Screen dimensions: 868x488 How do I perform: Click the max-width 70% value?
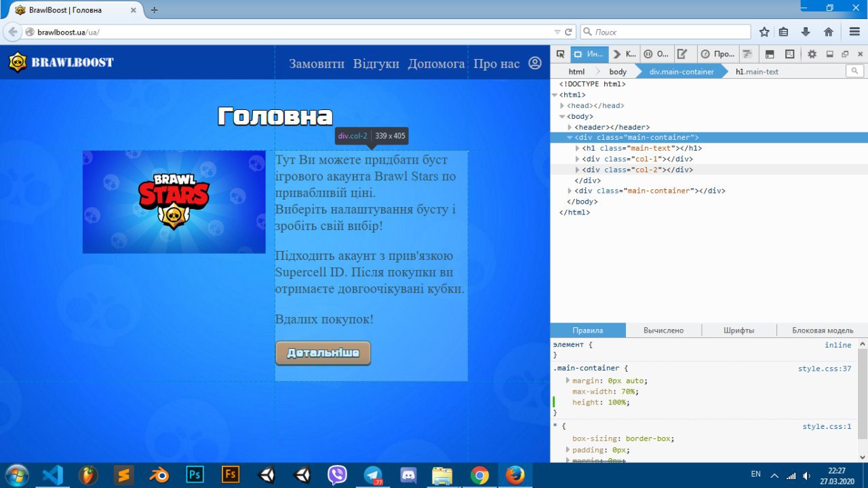[627, 392]
